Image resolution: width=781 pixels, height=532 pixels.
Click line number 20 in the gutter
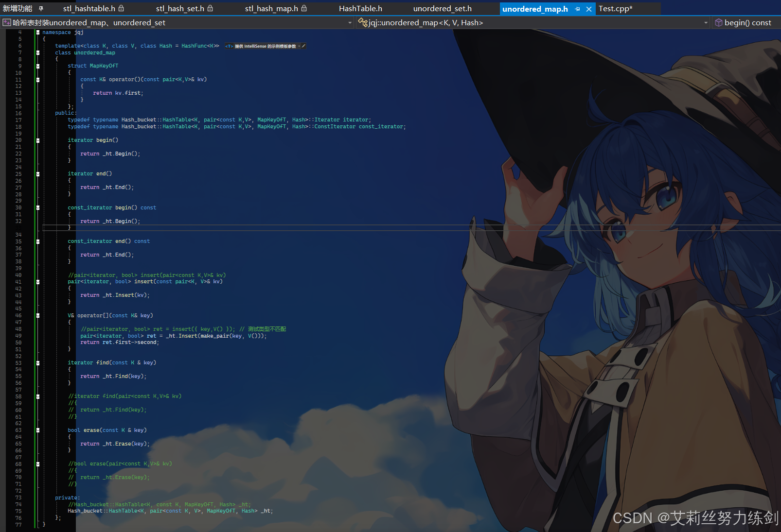point(18,140)
